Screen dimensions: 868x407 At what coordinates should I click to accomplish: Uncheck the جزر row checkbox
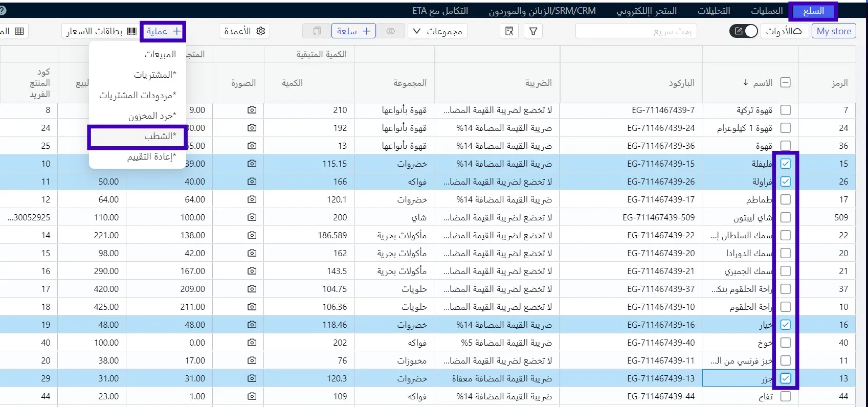[786, 378]
